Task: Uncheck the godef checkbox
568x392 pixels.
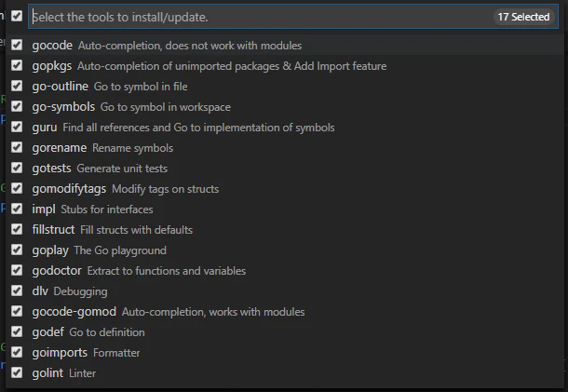Action: 17,331
